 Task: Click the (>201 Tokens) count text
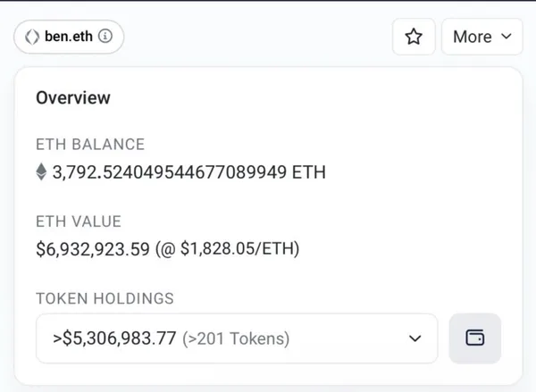click(x=236, y=338)
